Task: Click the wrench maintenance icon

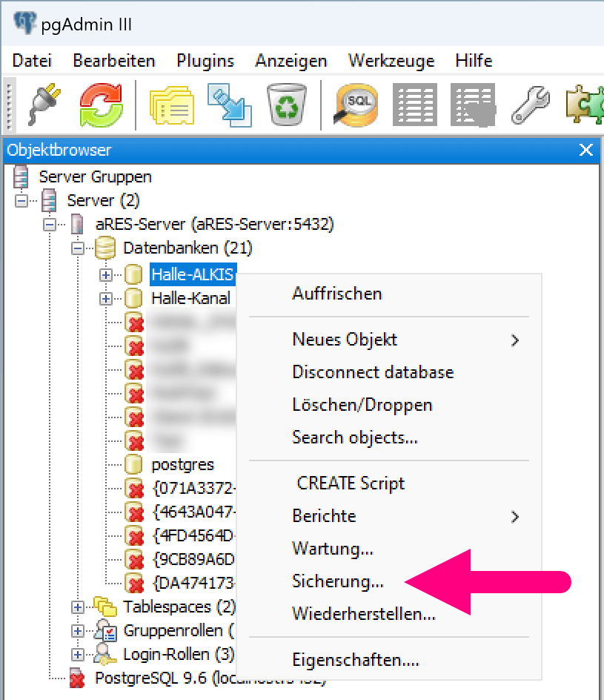Action: pos(531,105)
